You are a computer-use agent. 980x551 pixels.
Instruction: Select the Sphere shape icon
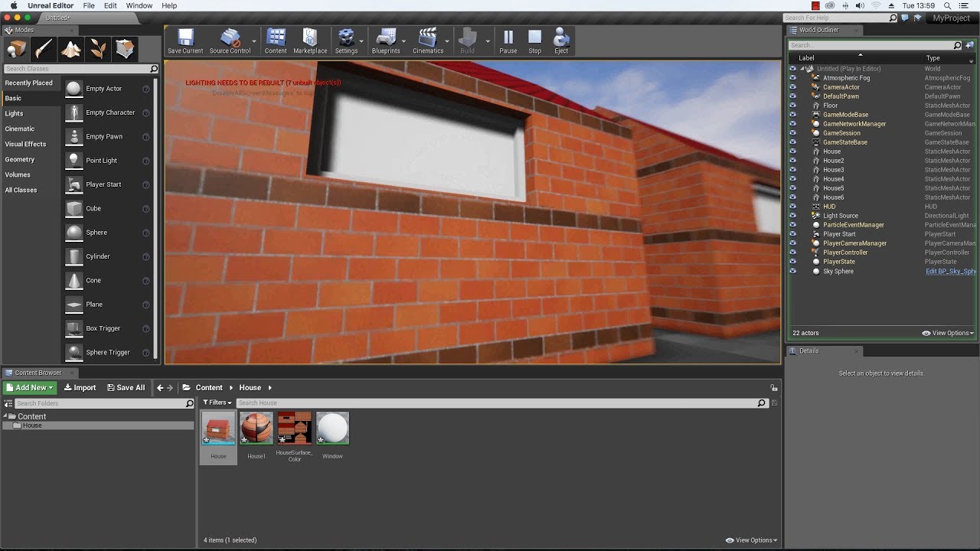coord(73,233)
